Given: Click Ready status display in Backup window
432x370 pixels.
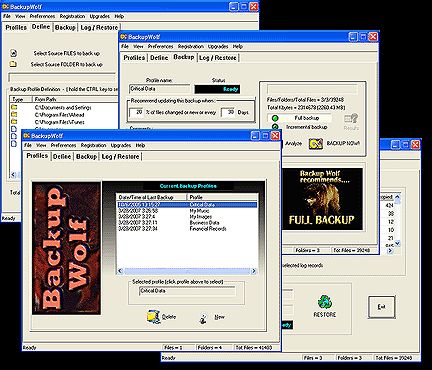Looking at the screenshot, I should coord(217,89).
